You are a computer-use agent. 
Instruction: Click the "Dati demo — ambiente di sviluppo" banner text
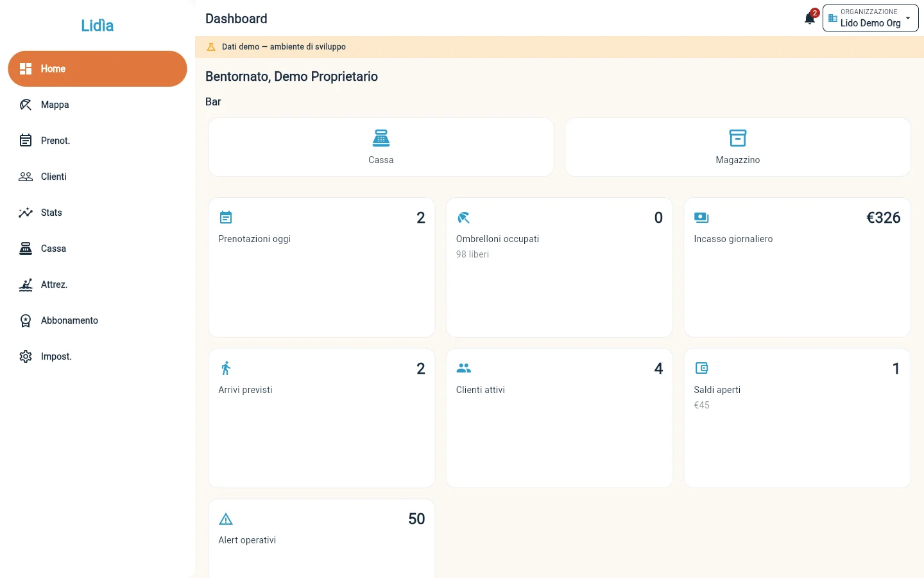(x=284, y=47)
